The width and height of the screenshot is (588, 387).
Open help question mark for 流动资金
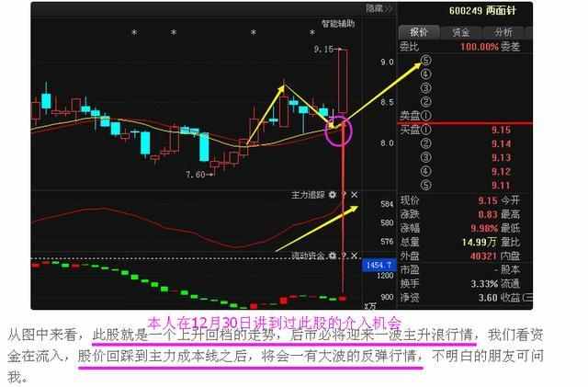(x=344, y=255)
